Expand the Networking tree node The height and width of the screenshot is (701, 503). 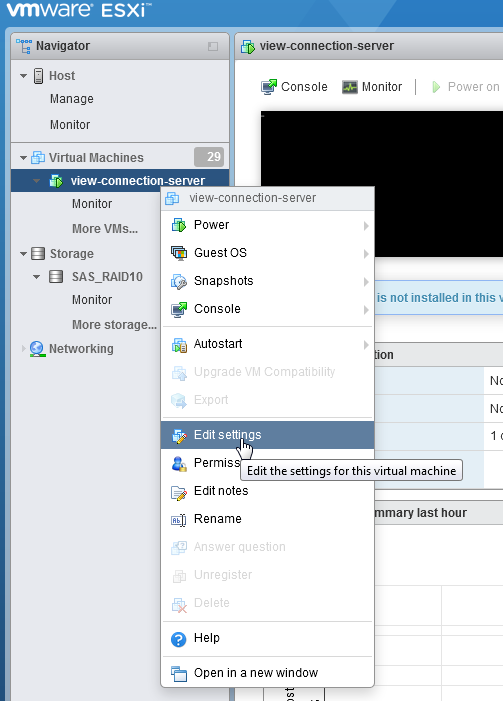(x=23, y=349)
